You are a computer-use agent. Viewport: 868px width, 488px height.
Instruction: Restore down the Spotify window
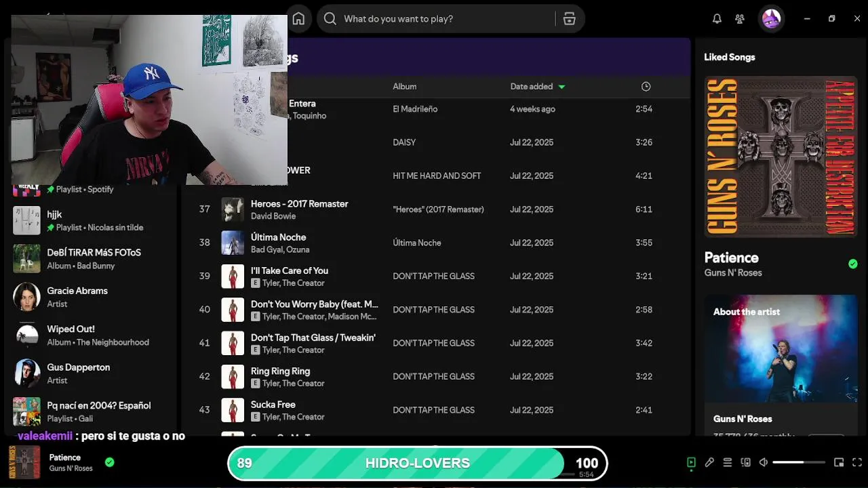832,19
